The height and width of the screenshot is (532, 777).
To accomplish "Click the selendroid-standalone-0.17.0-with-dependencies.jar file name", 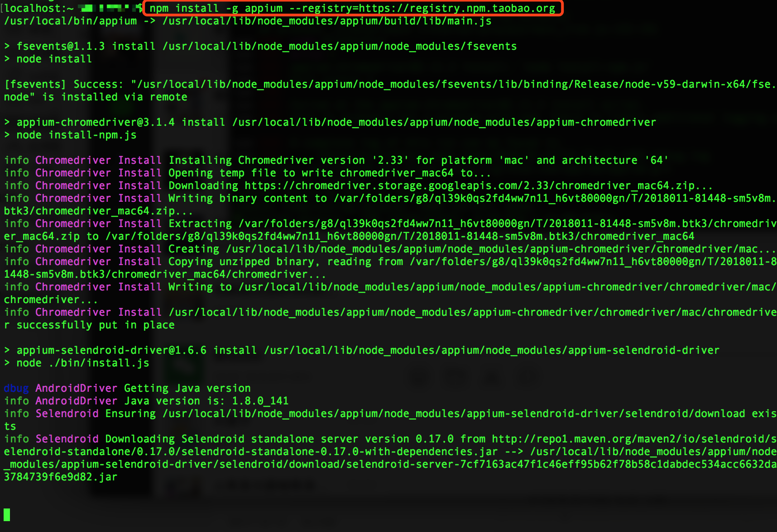I will click(340, 451).
